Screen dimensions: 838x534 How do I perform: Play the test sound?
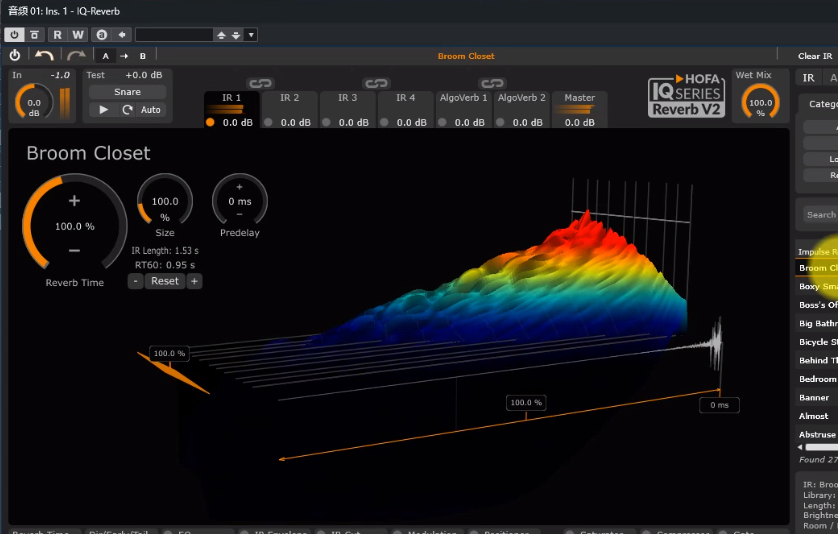(x=104, y=110)
